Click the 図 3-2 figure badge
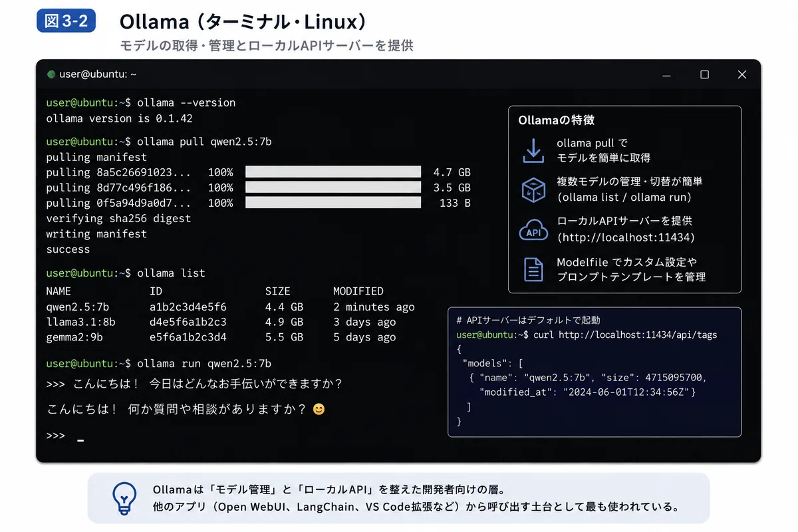The height and width of the screenshot is (532, 798). 66,21
